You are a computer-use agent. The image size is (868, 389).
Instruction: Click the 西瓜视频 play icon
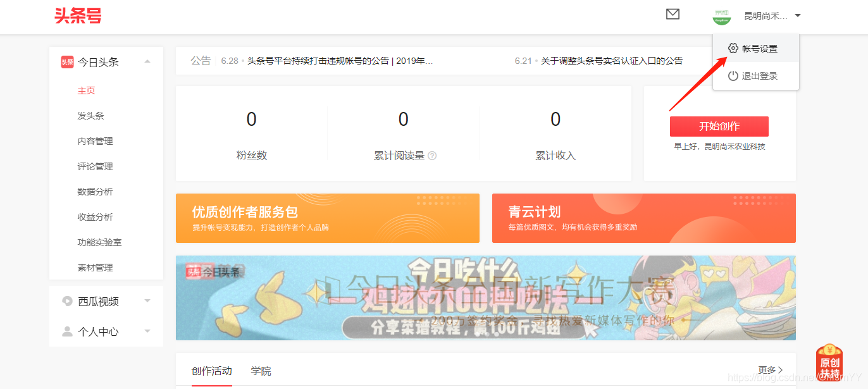[x=67, y=301]
